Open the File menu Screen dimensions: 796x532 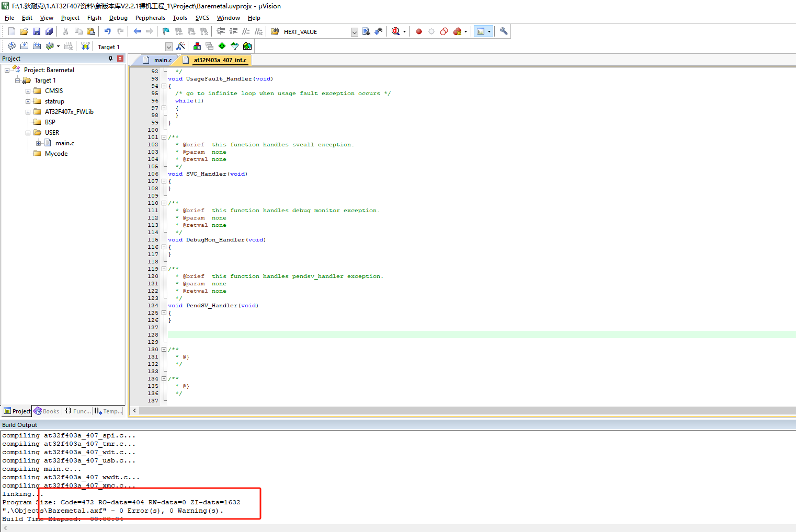tap(9, 18)
